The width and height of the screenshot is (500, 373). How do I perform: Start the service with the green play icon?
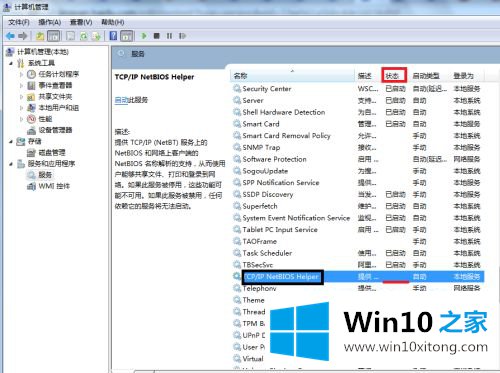click(144, 36)
